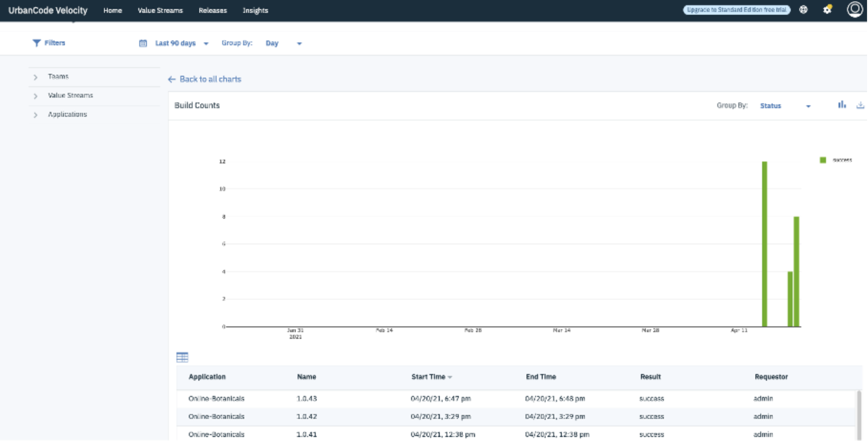Click Upgrade to Standard Edition free trial
Image resolution: width=868 pixels, height=446 pixels.
click(x=736, y=10)
